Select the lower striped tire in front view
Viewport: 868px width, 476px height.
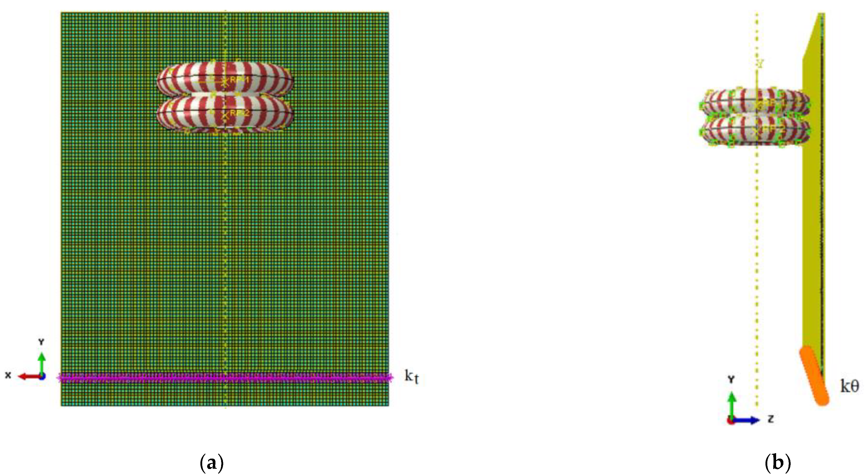[189, 114]
